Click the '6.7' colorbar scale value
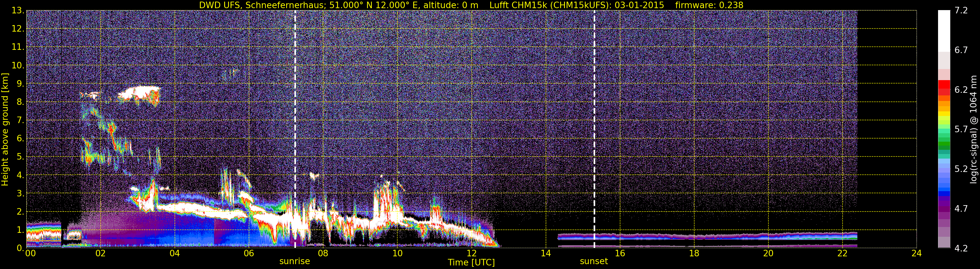Screen dimensions: 980x269 [x=961, y=50]
